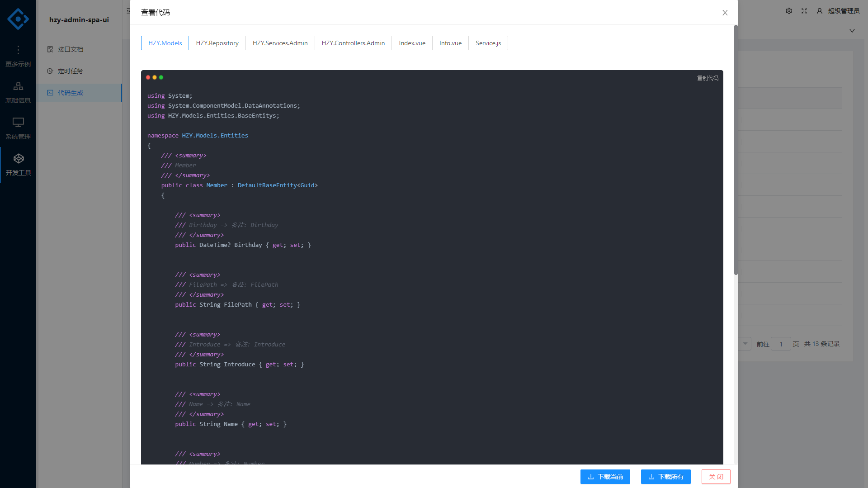Screen dimensions: 868x488
Task: Toggle fullscreen mode icon
Action: [804, 11]
